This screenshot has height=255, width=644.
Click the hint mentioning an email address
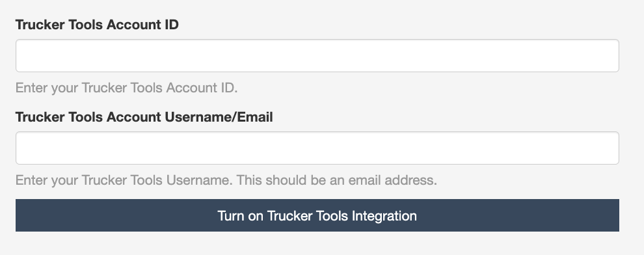[226, 180]
